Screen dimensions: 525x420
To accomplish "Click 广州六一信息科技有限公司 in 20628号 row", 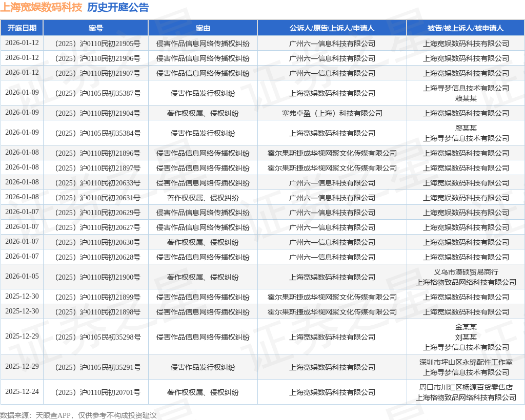I will tap(332, 257).
